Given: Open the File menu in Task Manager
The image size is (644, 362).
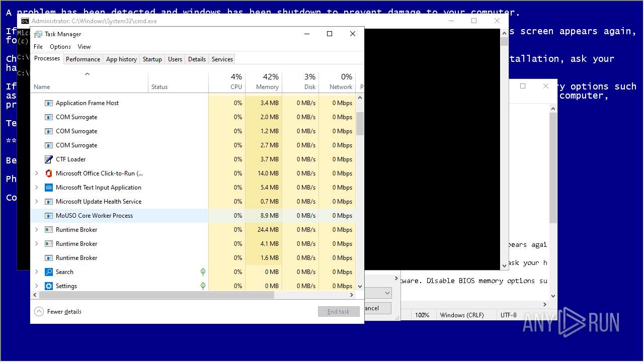Looking at the screenshot, I should tap(38, 47).
